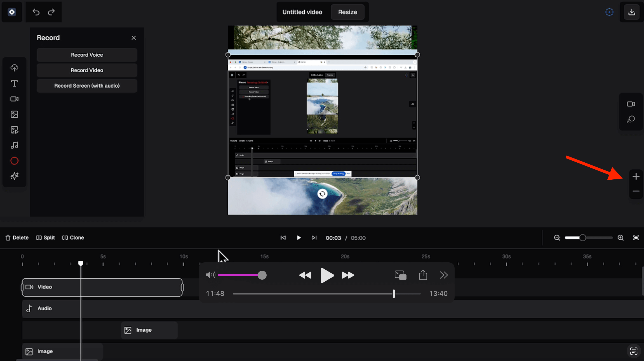Toggle picture-in-picture in media overlay

pos(400,275)
